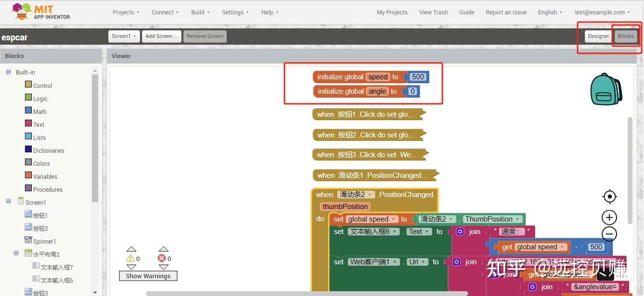644x296 pixels.
Task: Select the Variables blocks category
Action: 45,176
